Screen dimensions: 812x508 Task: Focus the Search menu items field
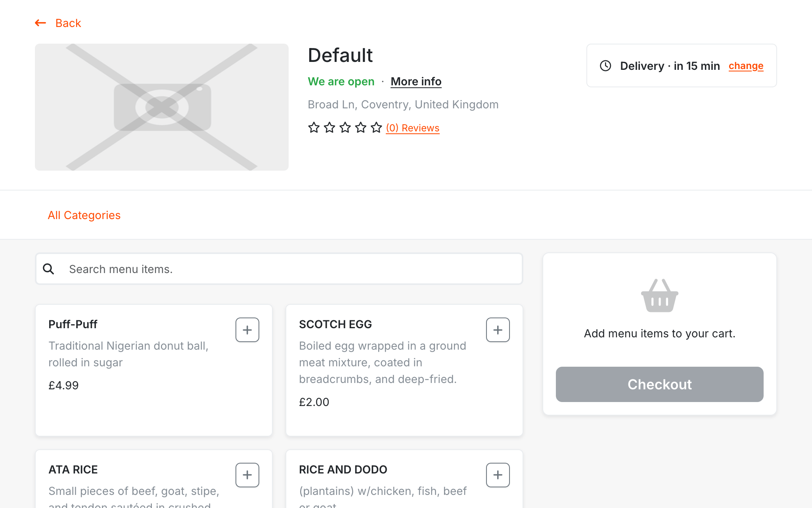(x=293, y=269)
